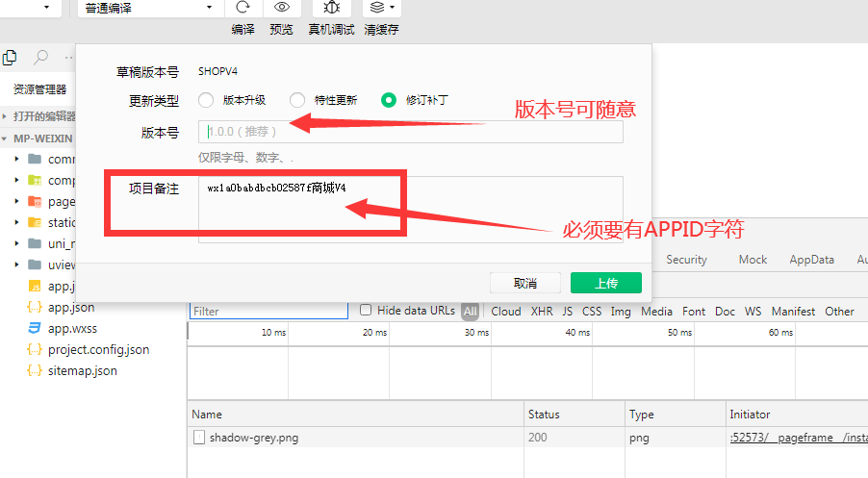
Task: Click the 取消 cancel button
Action: pyautogui.click(x=524, y=283)
